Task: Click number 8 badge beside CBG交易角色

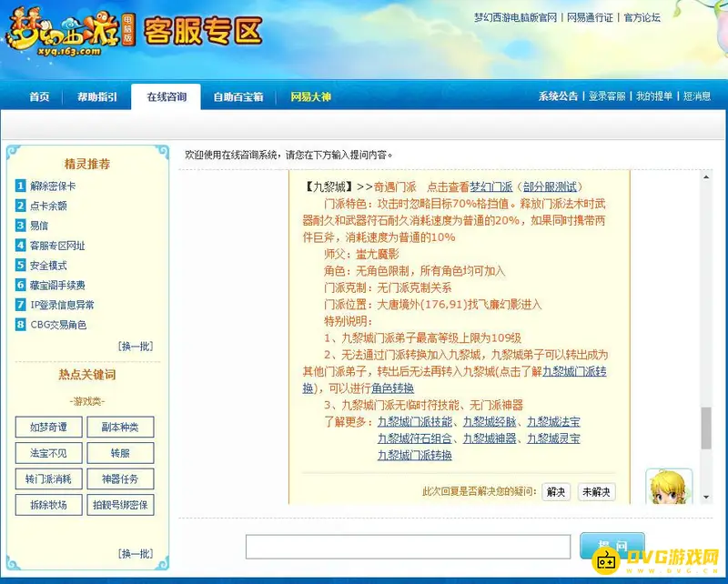Action: pyautogui.click(x=20, y=325)
